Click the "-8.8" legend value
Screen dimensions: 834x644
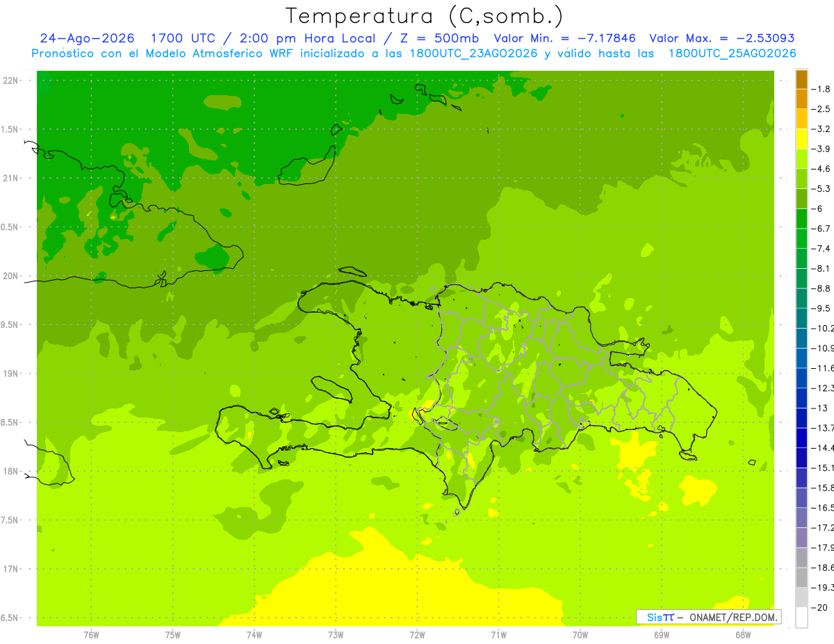point(821,288)
